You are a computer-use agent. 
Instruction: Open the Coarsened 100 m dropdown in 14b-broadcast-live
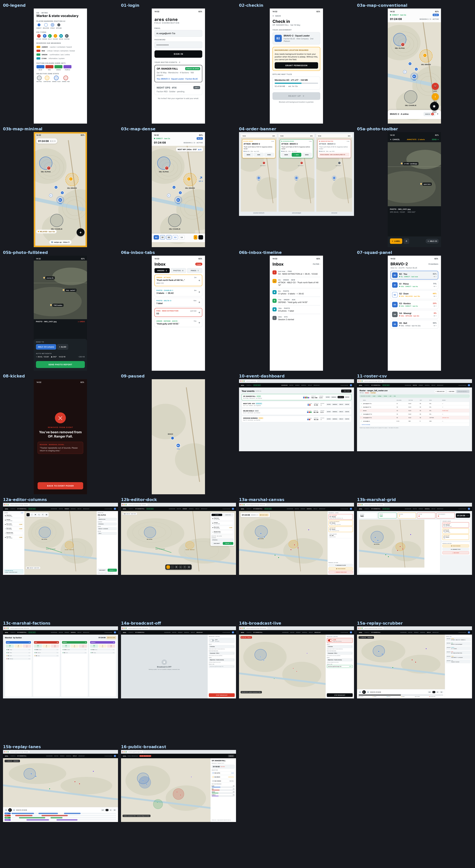[x=340, y=653]
